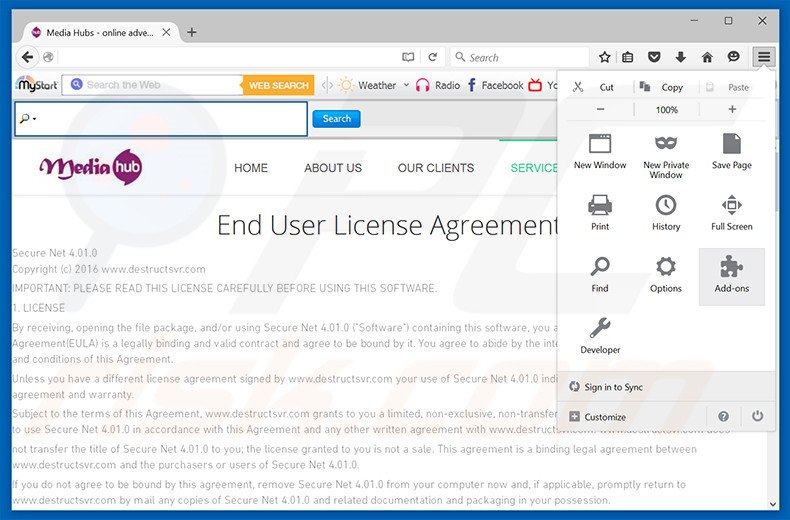Open a New Private Window
The image size is (790, 520).
pos(666,156)
